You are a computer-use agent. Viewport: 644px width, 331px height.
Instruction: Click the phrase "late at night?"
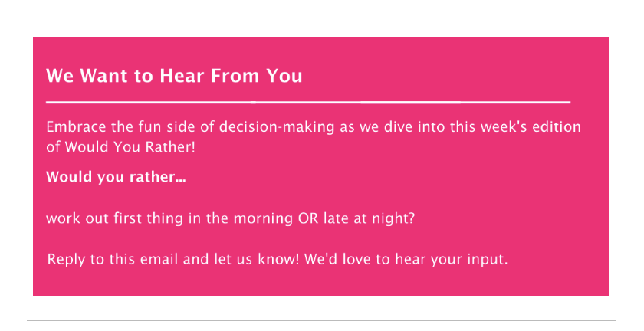(x=370, y=218)
